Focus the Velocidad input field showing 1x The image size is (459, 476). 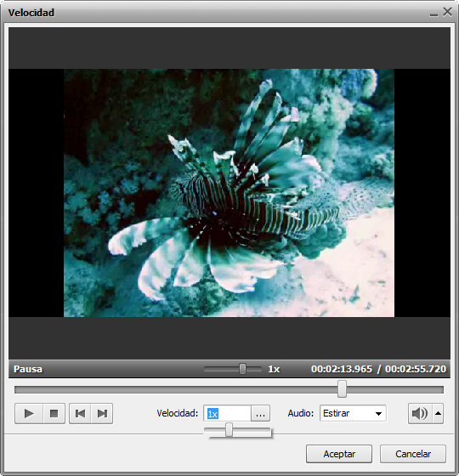pos(228,413)
